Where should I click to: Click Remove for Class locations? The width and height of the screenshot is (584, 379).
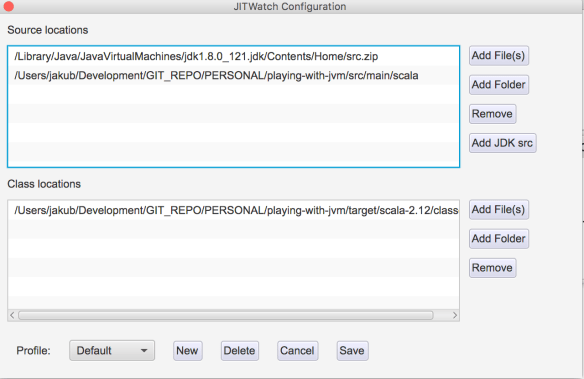coord(492,268)
